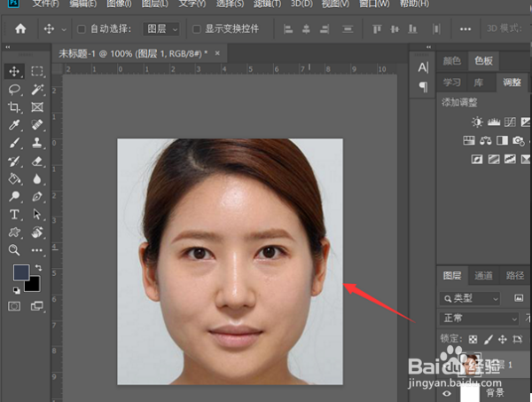The image size is (532, 402).
Task: Align top edges button
Action: coord(377,29)
